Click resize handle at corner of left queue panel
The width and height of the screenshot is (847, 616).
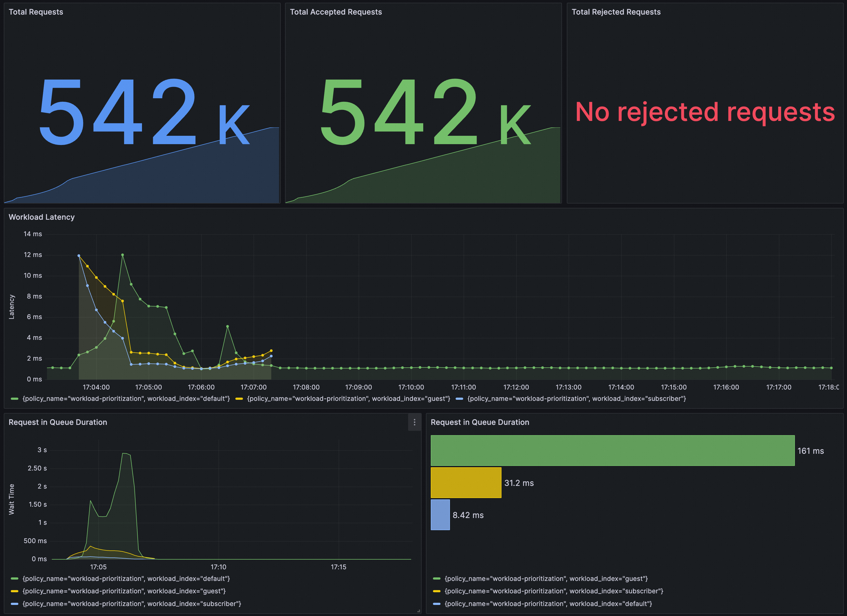418,611
